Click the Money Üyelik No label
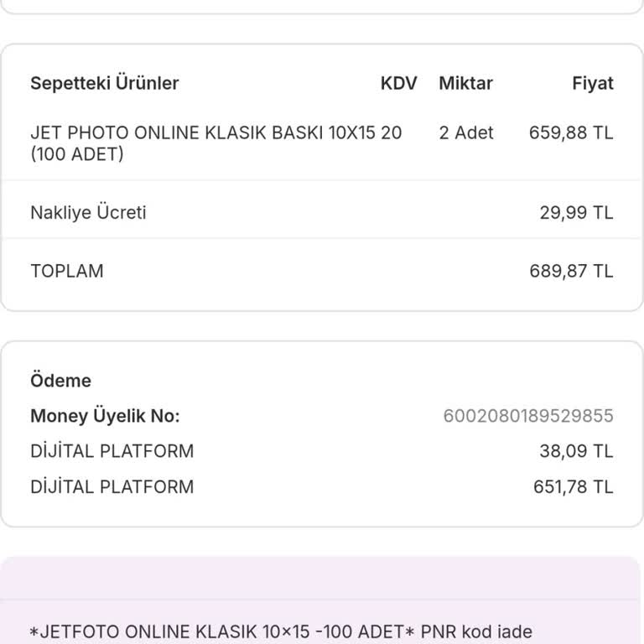644x644 pixels. [105, 416]
